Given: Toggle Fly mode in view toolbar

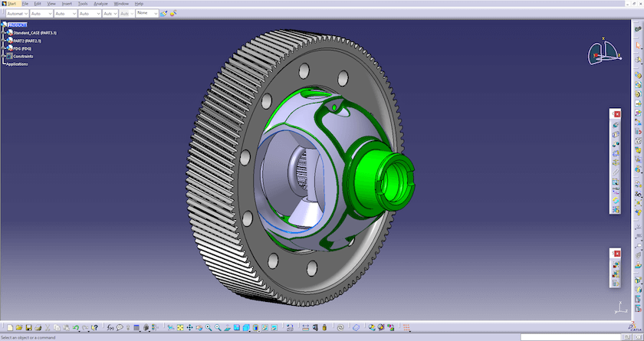Looking at the screenshot, I should (170, 327).
